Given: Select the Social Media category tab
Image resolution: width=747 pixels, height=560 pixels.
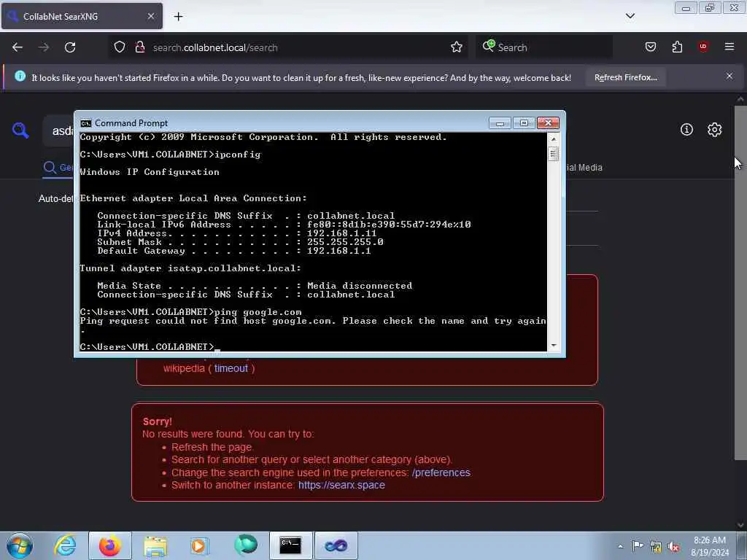Looking at the screenshot, I should pyautogui.click(x=584, y=168).
